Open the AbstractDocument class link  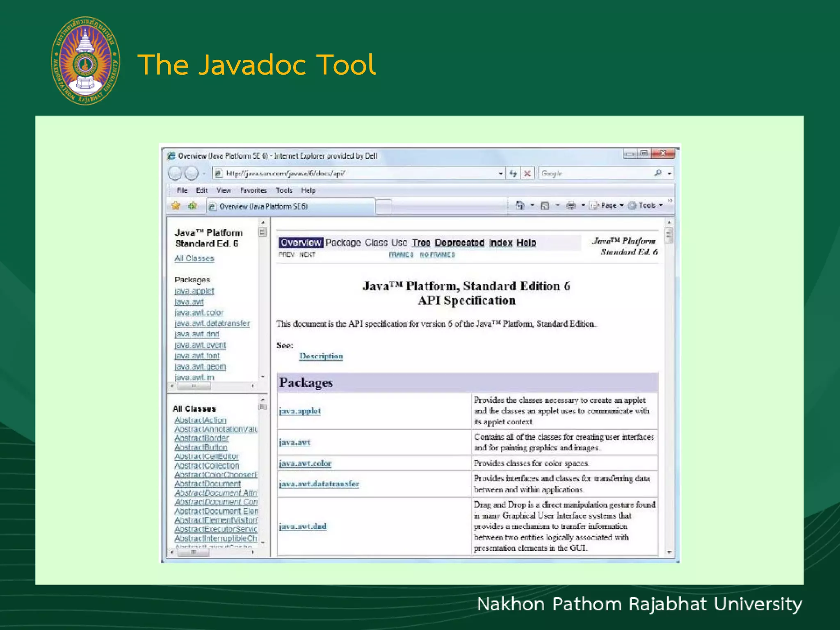208,484
